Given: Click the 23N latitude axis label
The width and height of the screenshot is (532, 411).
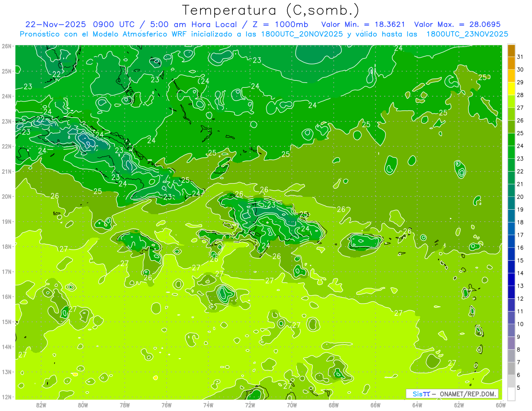Looking at the screenshot, I should point(7,121).
